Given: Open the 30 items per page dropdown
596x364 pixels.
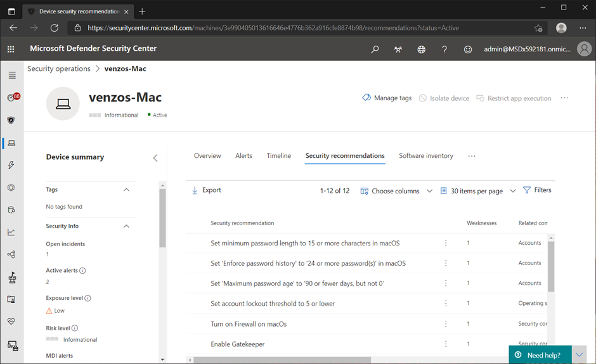Looking at the screenshot, I should pos(478,191).
